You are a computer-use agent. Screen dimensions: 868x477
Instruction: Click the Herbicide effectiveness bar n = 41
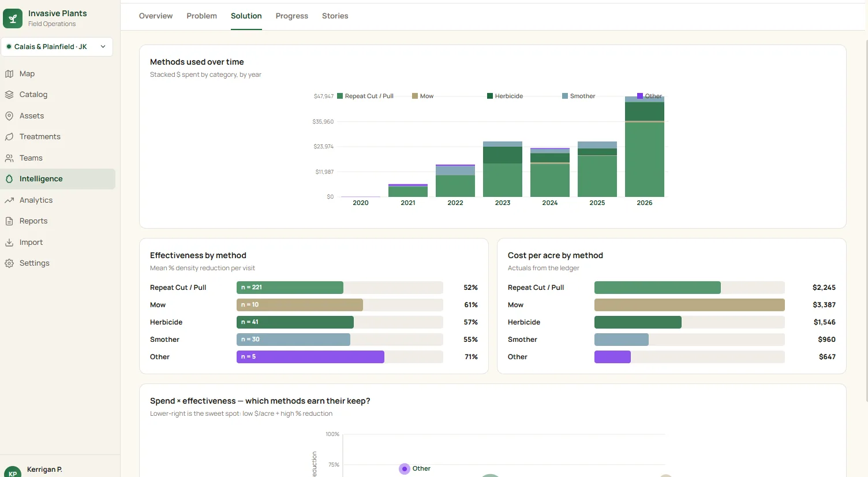pyautogui.click(x=295, y=322)
